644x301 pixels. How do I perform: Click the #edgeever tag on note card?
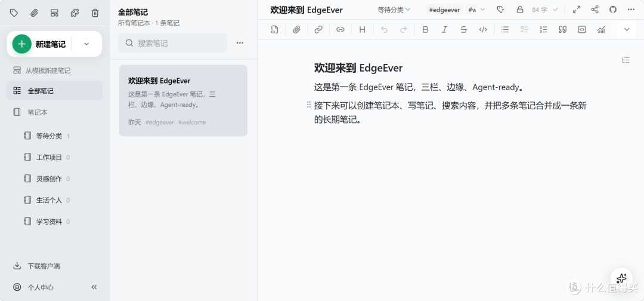coord(160,122)
